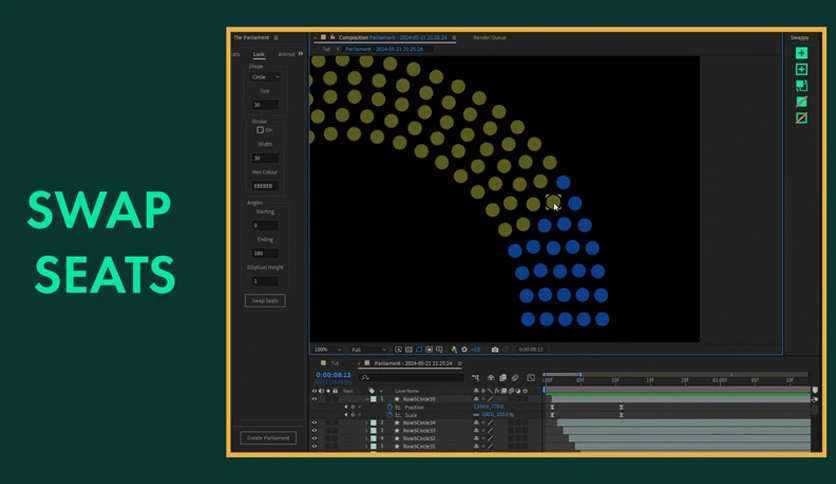
Task: Toggle the motion blur switch icon
Action: coord(515,378)
